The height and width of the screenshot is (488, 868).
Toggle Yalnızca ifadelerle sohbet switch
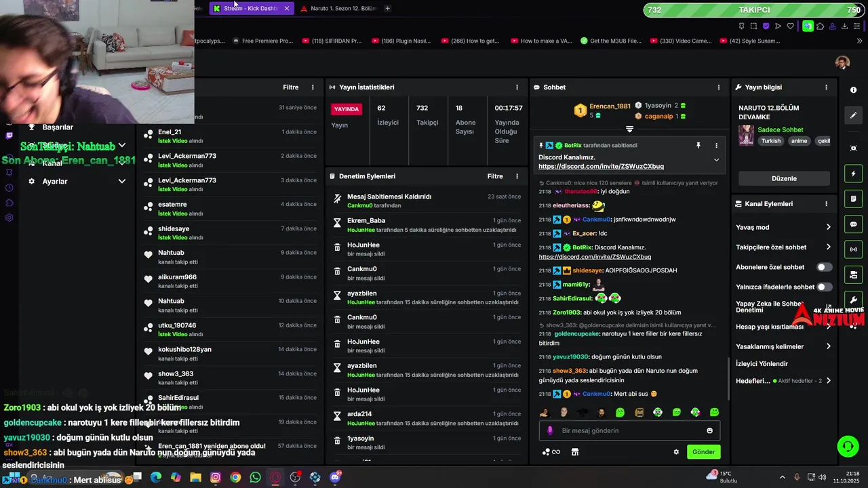pos(824,287)
